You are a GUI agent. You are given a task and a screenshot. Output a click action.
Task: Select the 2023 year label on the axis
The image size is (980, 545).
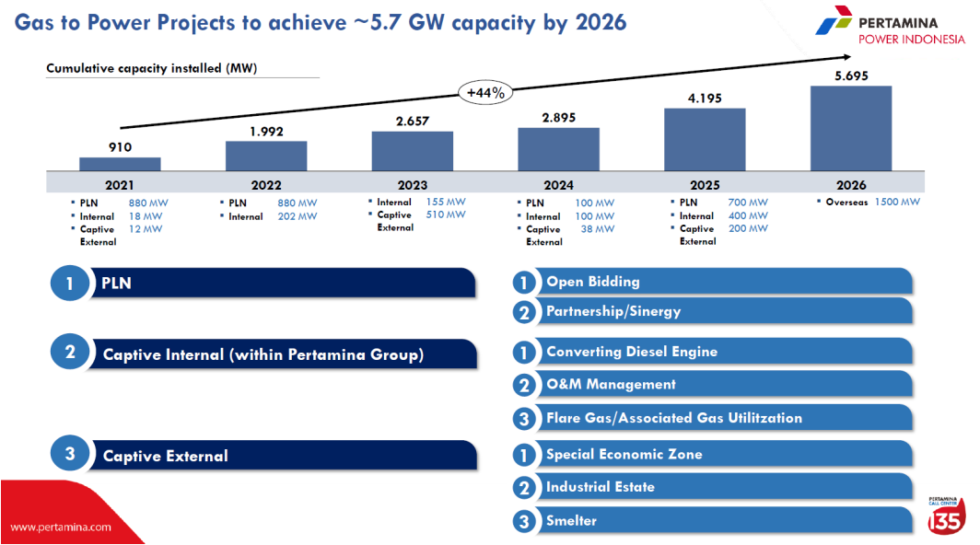[412, 185]
